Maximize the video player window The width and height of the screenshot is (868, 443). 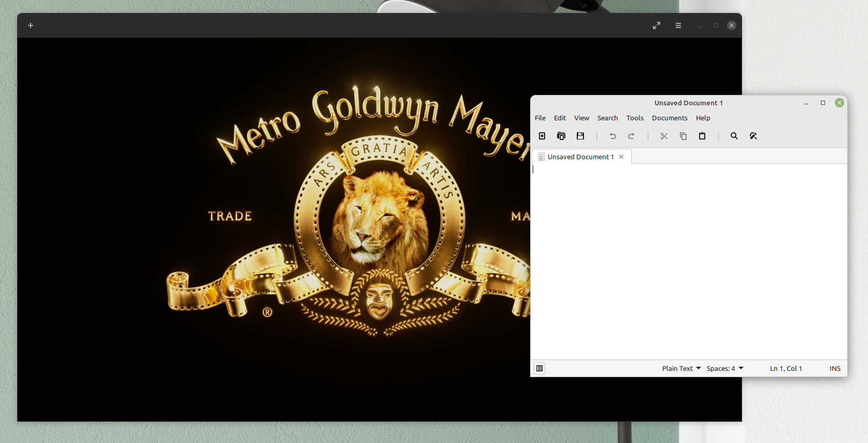tap(716, 25)
